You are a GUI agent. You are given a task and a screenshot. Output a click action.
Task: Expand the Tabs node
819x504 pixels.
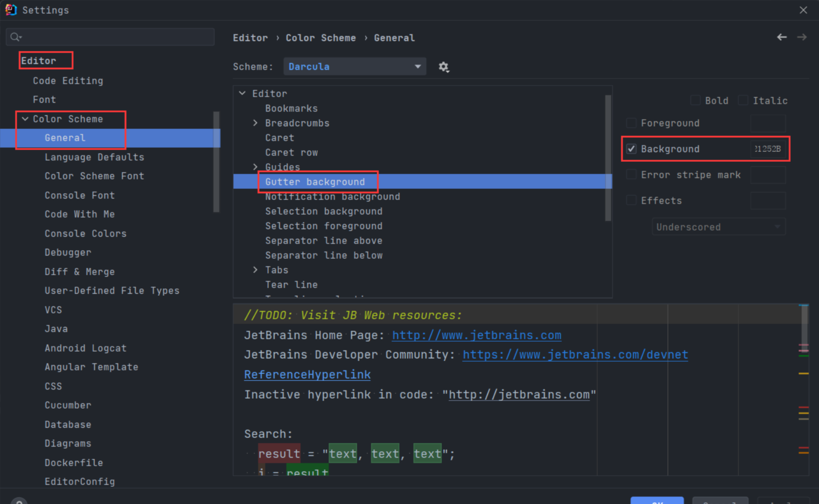click(x=255, y=270)
